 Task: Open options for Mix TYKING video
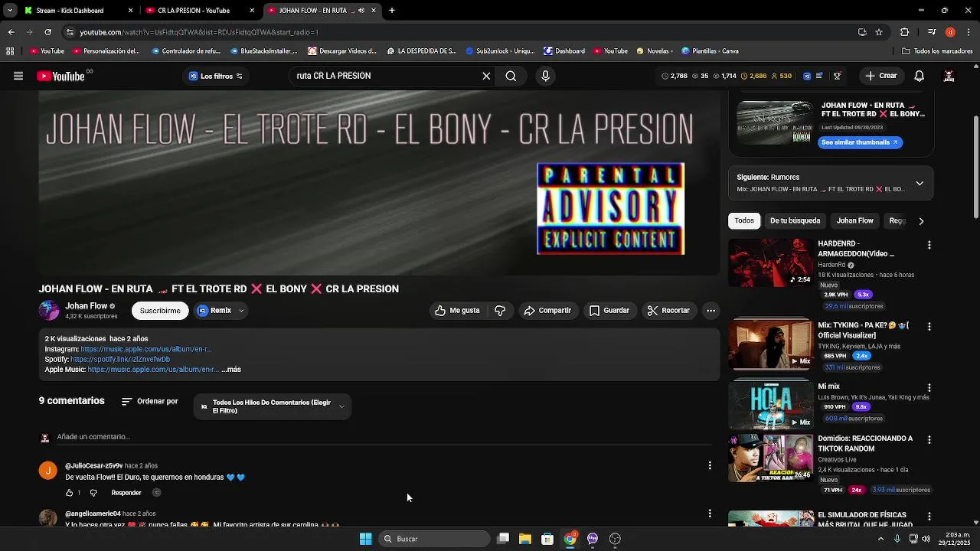(x=929, y=327)
